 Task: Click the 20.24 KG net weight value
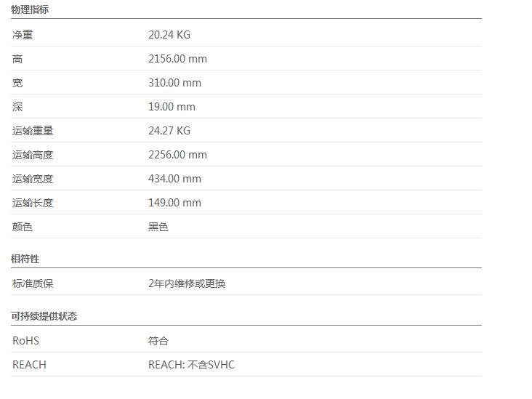pyautogui.click(x=169, y=35)
